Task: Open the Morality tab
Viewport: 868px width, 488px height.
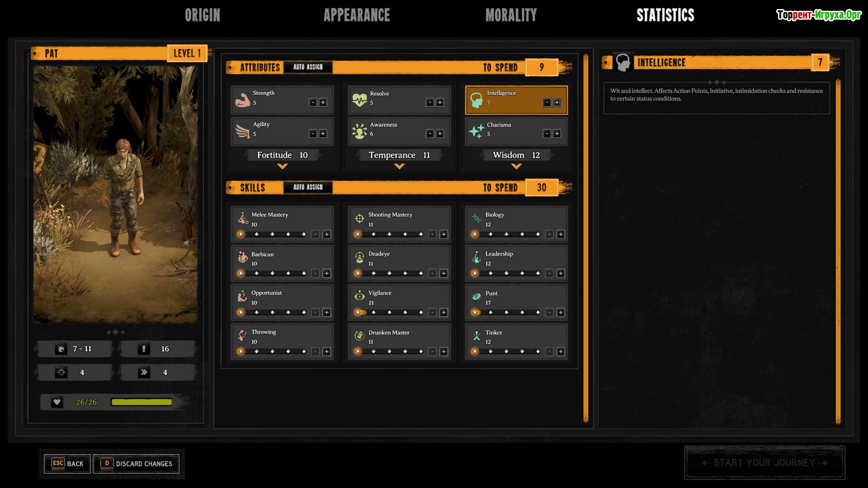Action: point(511,15)
